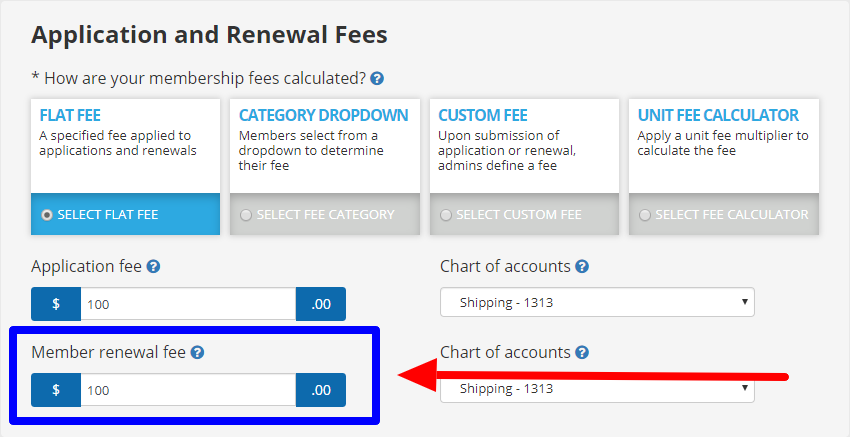Click help icon next to Member renewal fee
This screenshot has width=850, height=437.
tap(198, 352)
